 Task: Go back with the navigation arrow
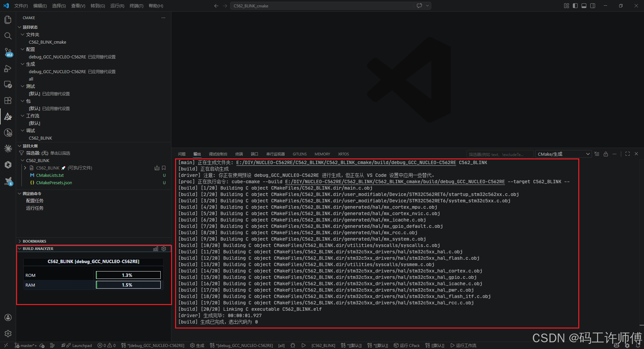[216, 6]
